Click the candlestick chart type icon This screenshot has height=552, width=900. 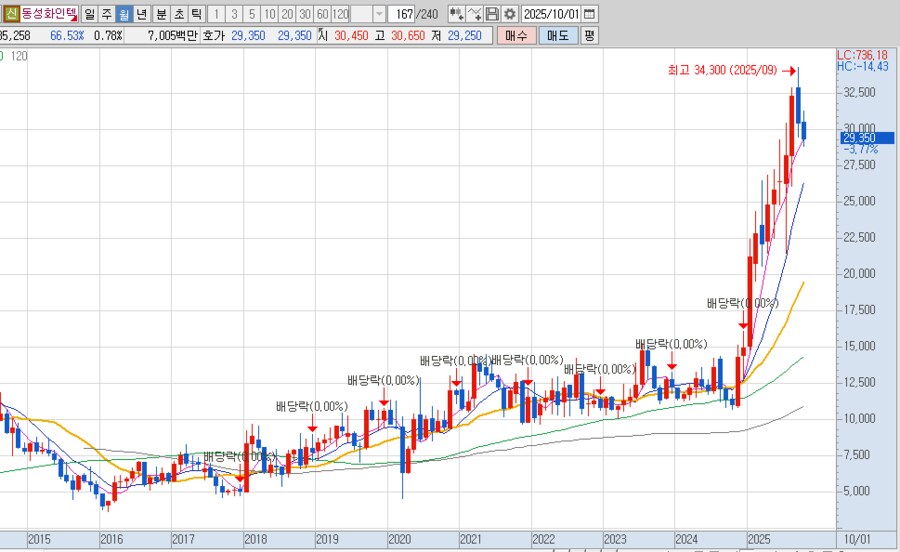[x=456, y=15]
